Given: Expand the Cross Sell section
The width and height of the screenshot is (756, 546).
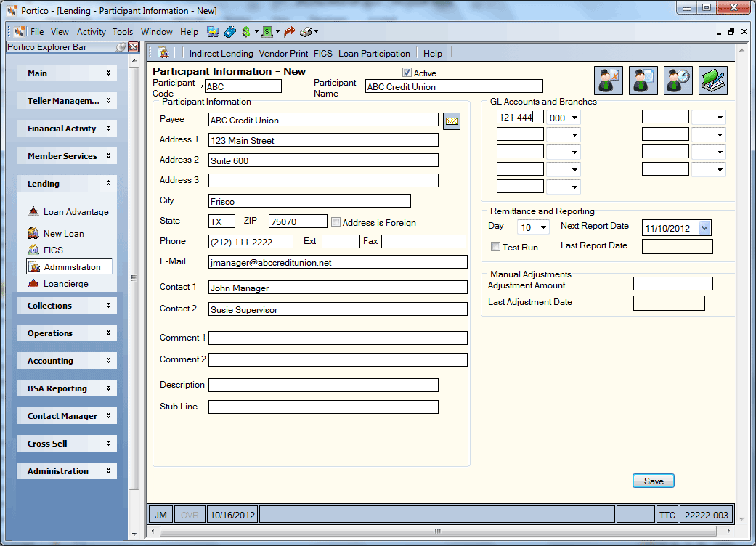Looking at the screenshot, I should pos(67,444).
